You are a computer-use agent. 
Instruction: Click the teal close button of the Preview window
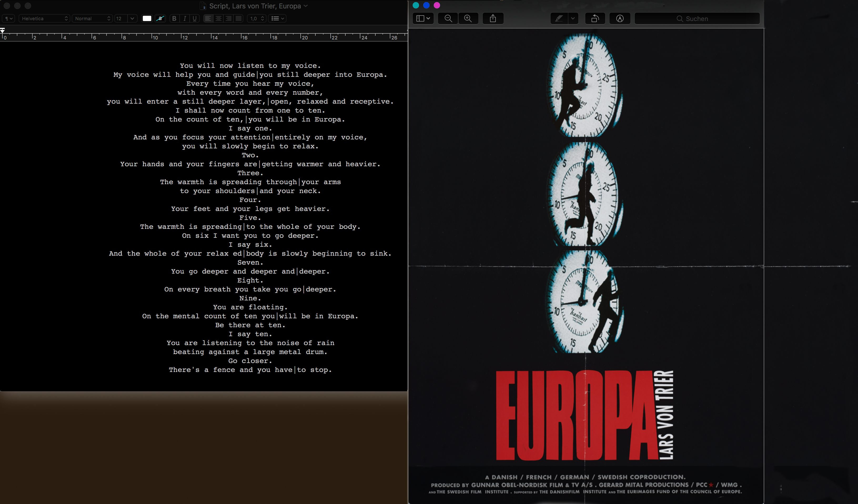[416, 5]
